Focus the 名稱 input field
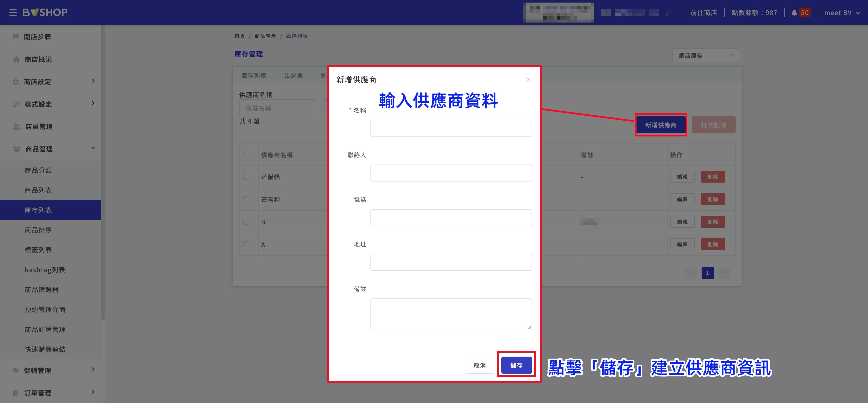Viewport: 868px width, 403px height. pyautogui.click(x=451, y=128)
